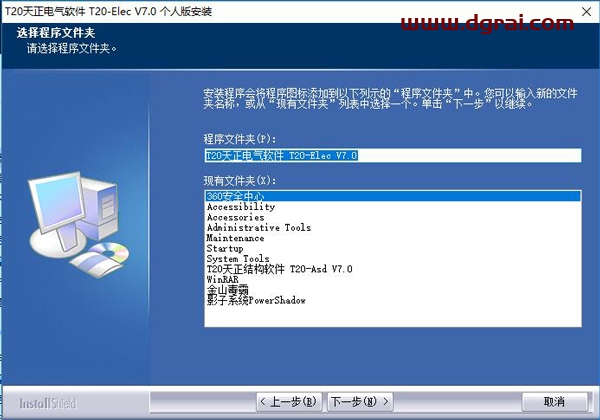
Task: Select the Startup folder entry
Action: [225, 249]
